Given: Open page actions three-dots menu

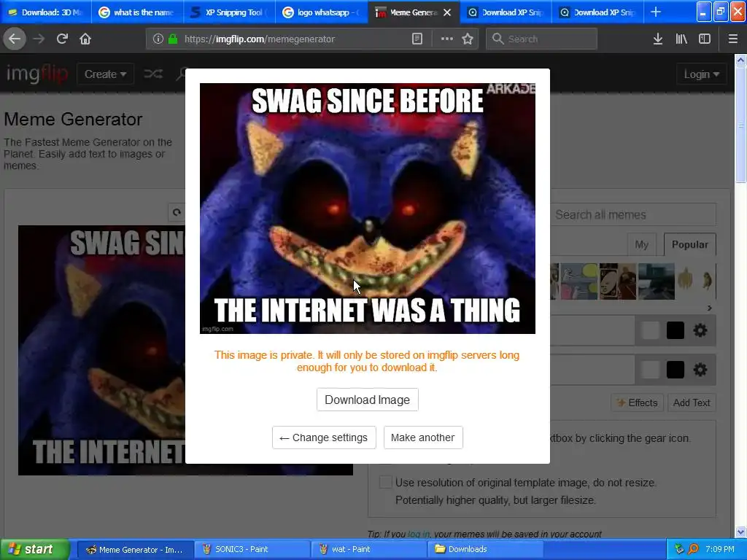Looking at the screenshot, I should click(x=447, y=39).
